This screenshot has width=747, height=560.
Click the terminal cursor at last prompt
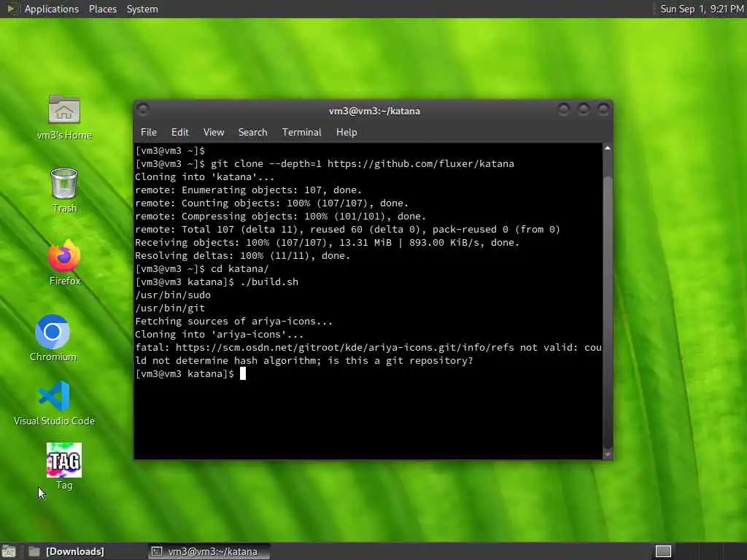click(242, 374)
